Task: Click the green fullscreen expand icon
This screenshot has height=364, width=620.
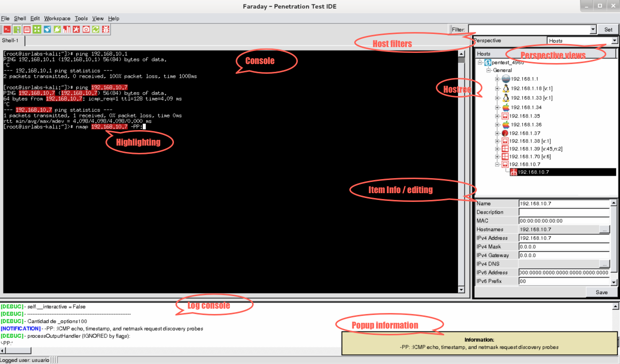Action: tap(37, 29)
